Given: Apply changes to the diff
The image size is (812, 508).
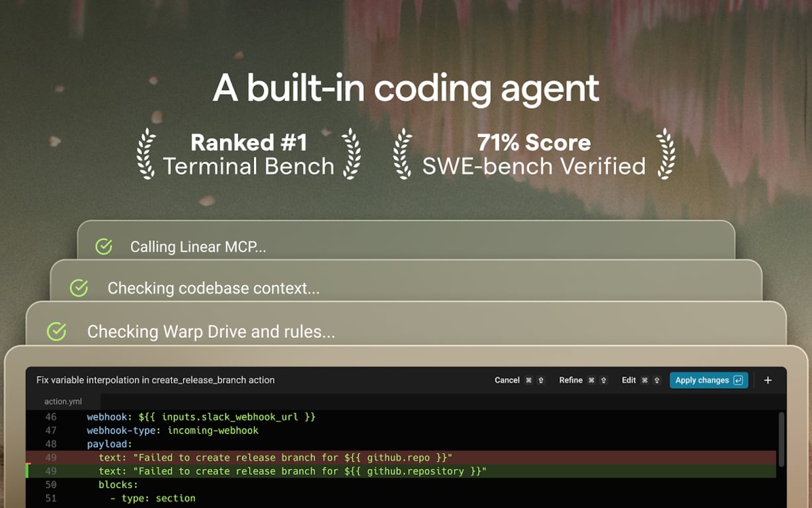Looking at the screenshot, I should [x=709, y=380].
